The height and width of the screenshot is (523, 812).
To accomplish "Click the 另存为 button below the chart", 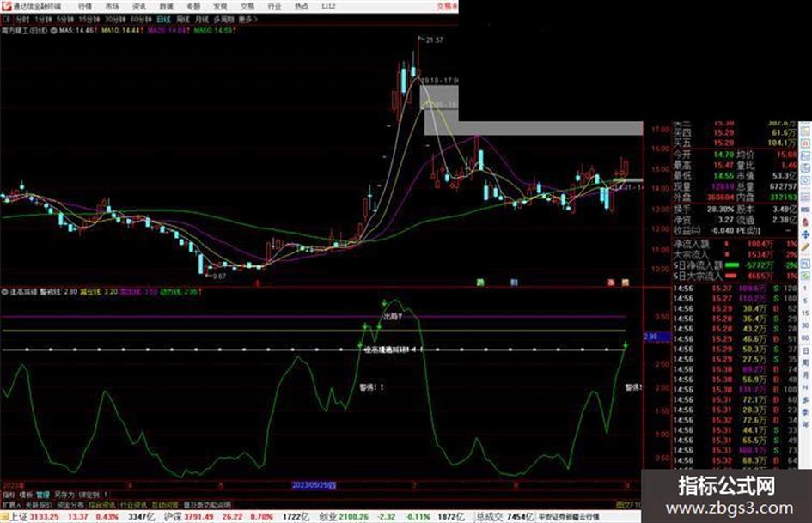I will (64, 495).
